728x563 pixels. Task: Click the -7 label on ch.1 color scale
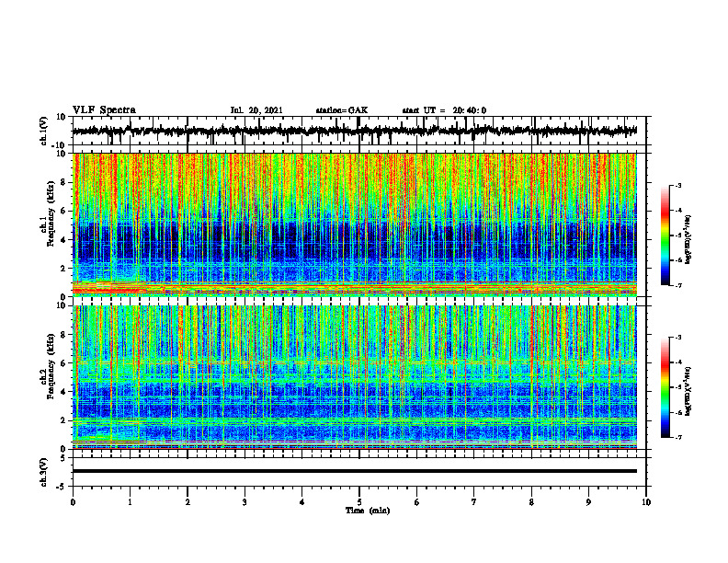click(678, 285)
